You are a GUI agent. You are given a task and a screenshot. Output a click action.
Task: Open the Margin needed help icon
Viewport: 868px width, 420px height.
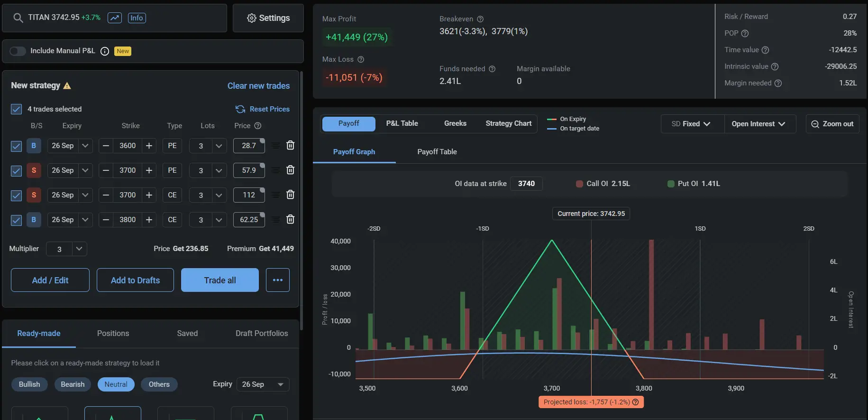(778, 83)
